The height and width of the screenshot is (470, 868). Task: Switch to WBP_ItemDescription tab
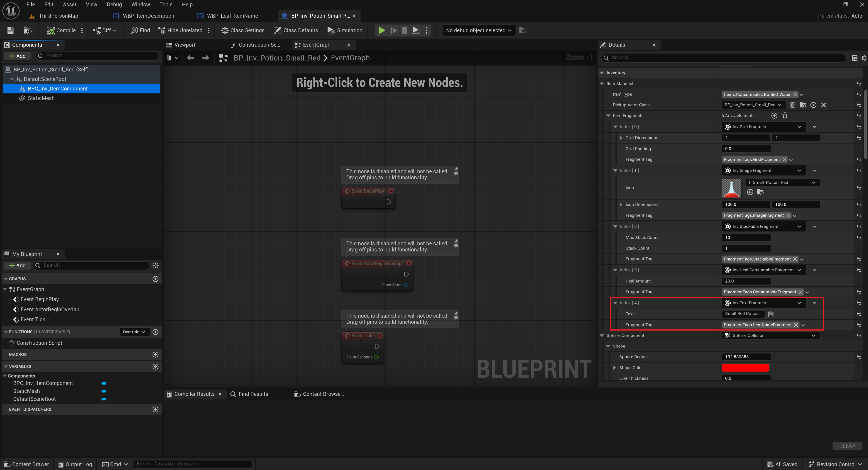click(148, 16)
